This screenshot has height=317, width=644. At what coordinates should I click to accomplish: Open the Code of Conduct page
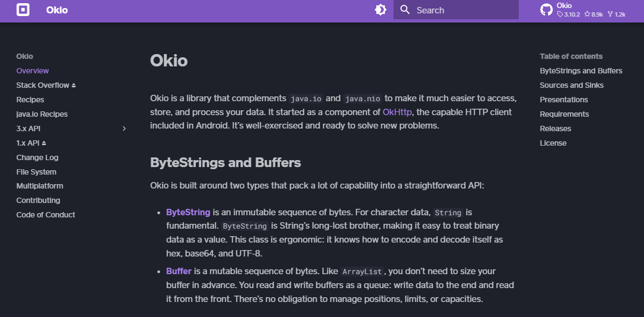46,215
